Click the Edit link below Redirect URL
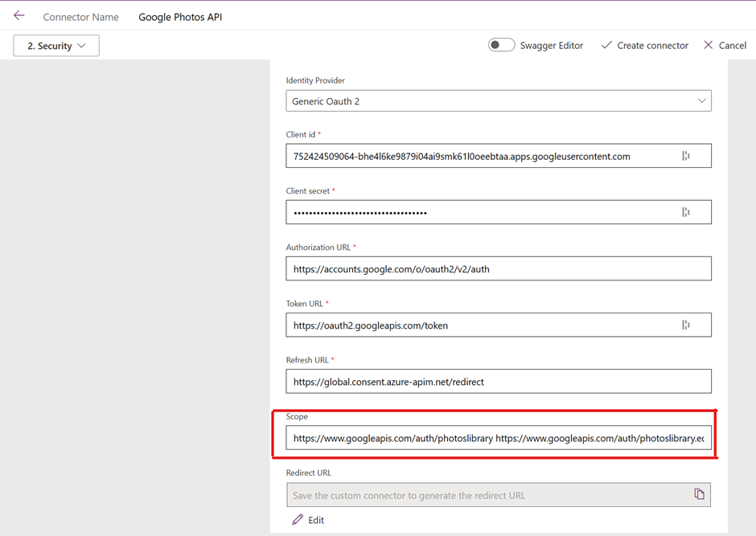Screen dimensions: 756x536 pos(316,520)
